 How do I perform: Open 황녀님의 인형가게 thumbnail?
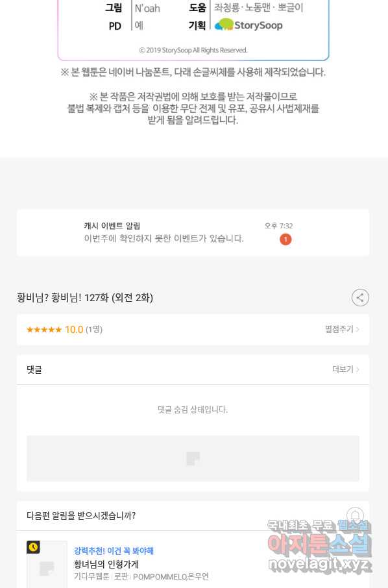click(47, 565)
